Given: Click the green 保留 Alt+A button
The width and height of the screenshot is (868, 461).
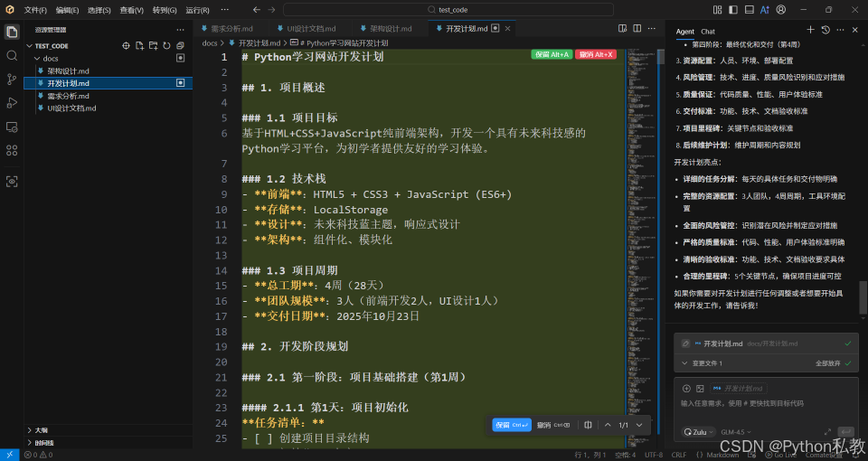Looking at the screenshot, I should coord(552,54).
